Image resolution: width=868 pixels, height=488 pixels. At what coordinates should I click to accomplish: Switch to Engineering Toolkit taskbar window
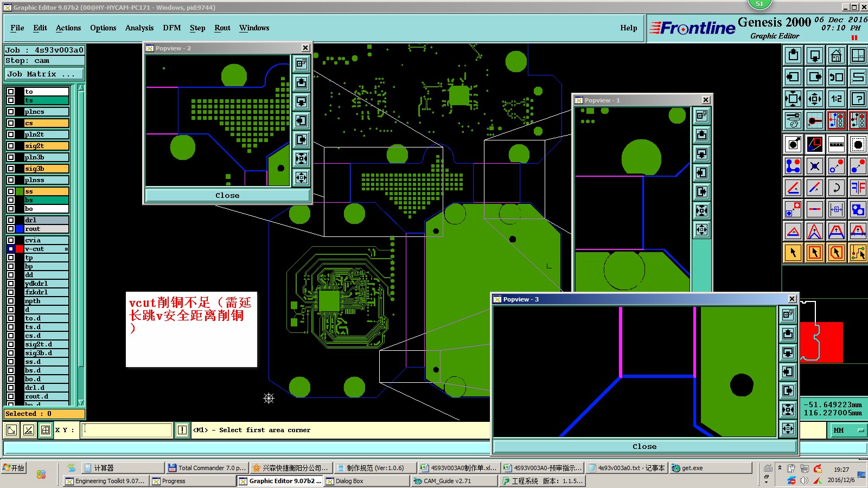click(x=105, y=481)
